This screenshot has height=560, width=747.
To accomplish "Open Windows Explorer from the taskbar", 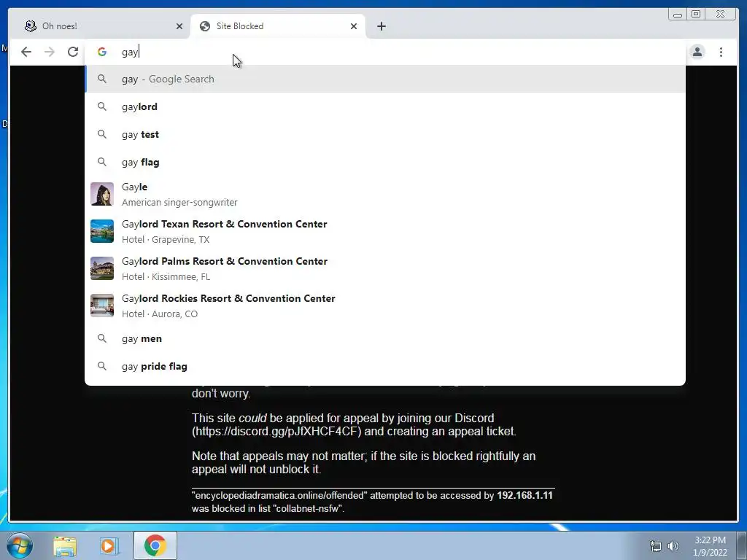I will click(x=65, y=545).
